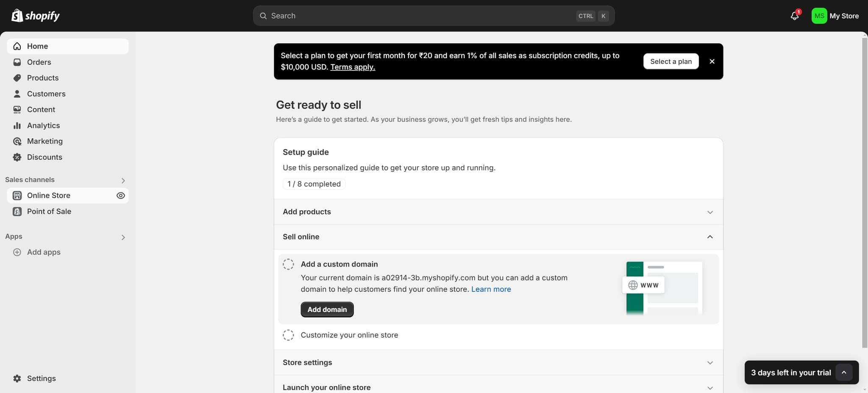Screen dimensions: 868x393
Task: Click the Shopify logo in header
Action: tap(36, 16)
